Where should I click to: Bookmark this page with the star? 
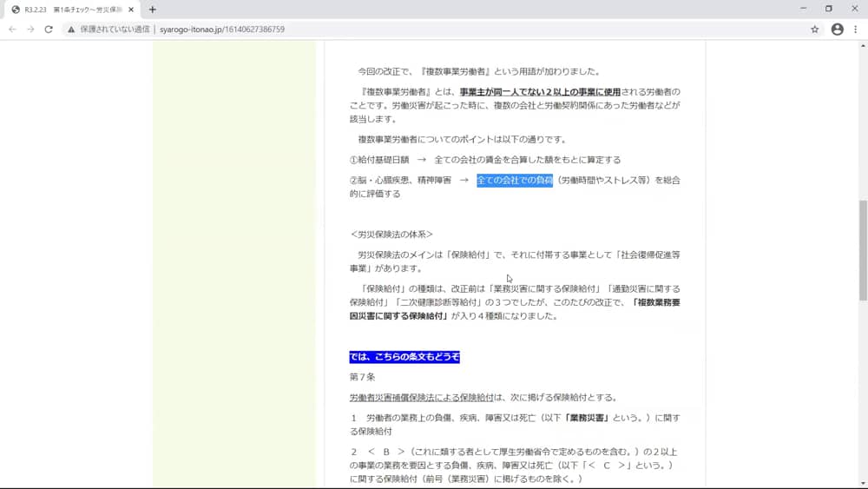pos(814,30)
